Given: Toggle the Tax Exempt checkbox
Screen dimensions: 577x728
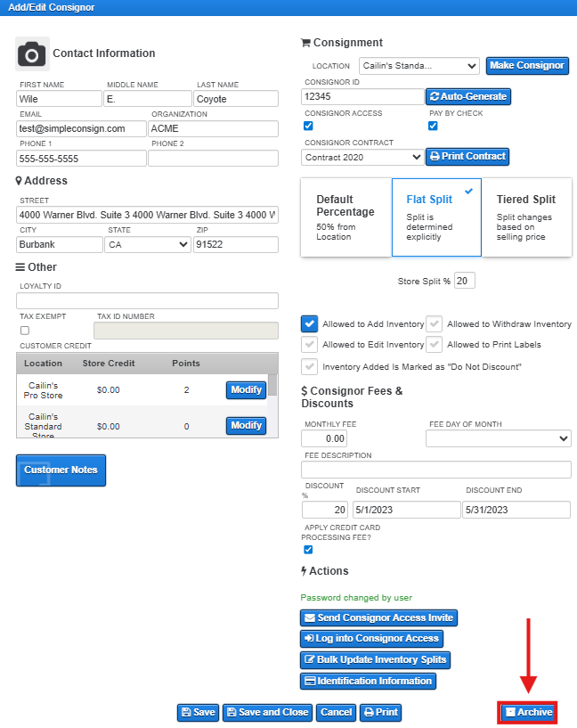Looking at the screenshot, I should coord(25,331).
